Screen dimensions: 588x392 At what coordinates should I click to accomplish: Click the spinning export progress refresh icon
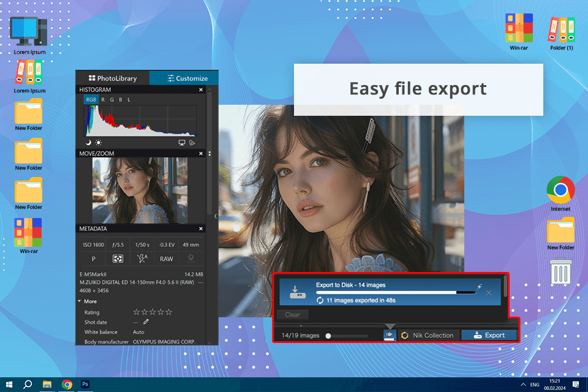[x=320, y=301]
